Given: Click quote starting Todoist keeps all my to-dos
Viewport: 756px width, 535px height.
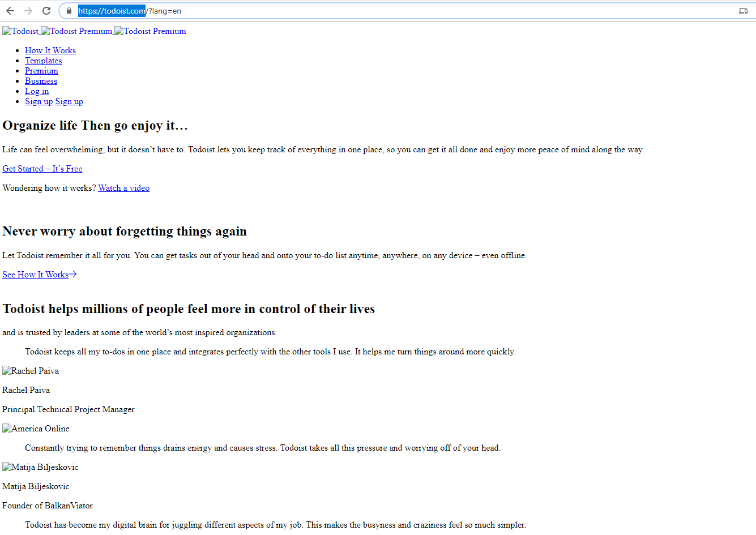Looking at the screenshot, I should click(x=270, y=352).
